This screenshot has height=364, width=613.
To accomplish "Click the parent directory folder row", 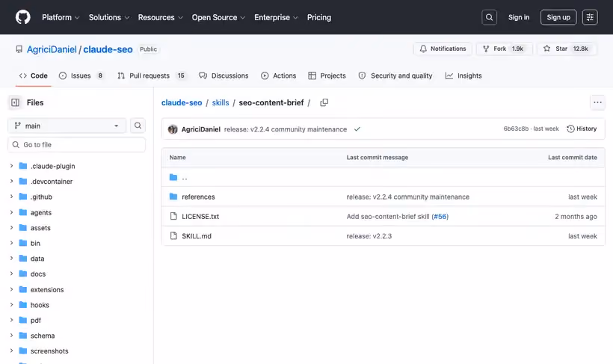I will tap(383, 177).
